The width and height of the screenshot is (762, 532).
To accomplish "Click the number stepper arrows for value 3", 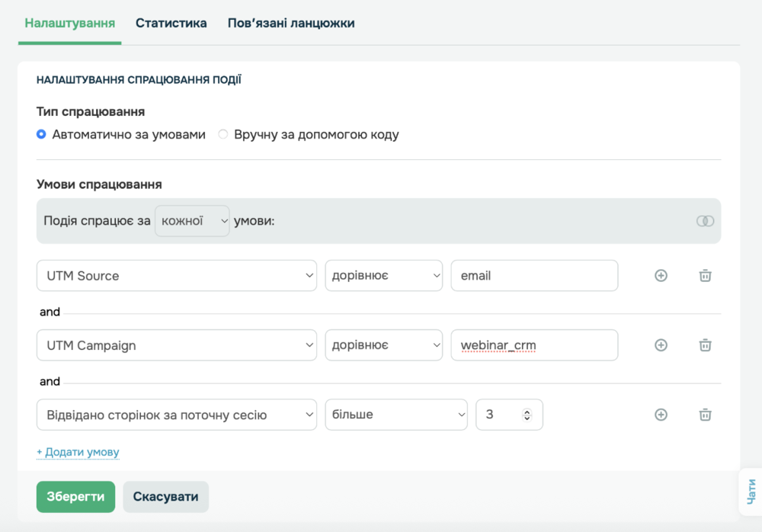I will (x=526, y=415).
